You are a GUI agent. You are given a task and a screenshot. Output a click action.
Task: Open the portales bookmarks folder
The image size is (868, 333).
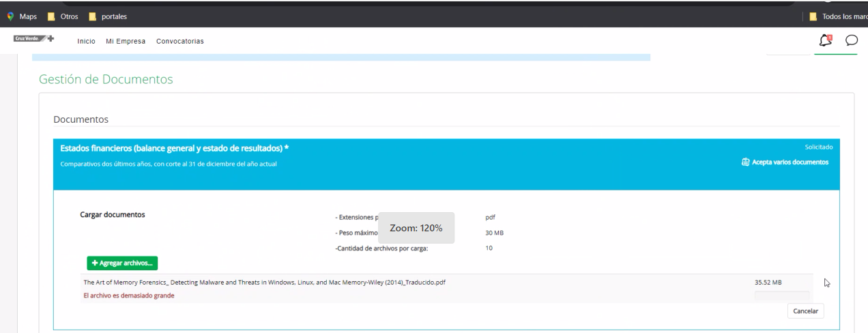[x=108, y=16]
